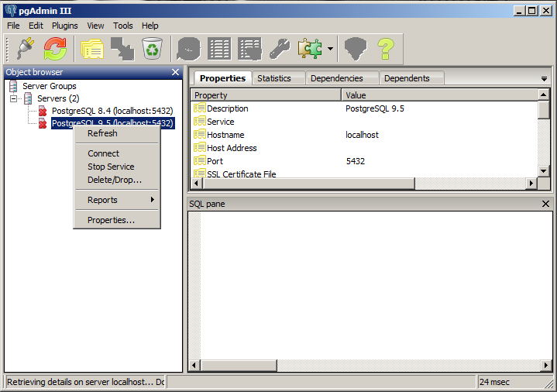Open the File menu

pos(13,26)
